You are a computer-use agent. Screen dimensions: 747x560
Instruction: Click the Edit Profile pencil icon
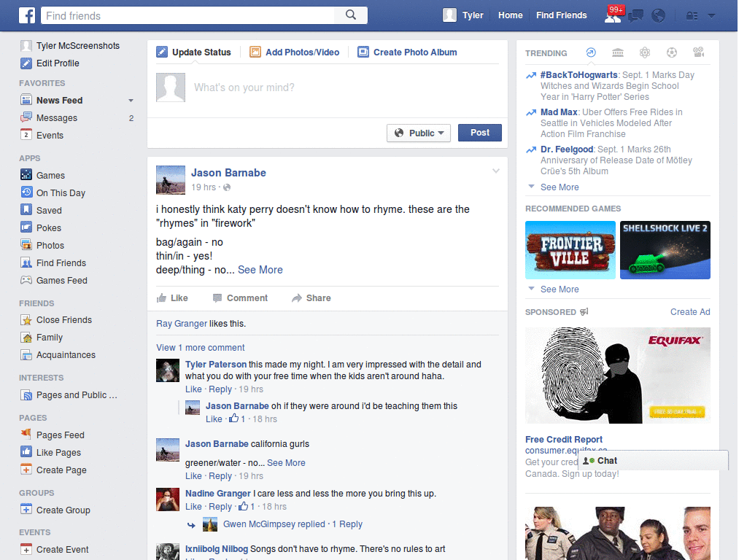click(26, 63)
